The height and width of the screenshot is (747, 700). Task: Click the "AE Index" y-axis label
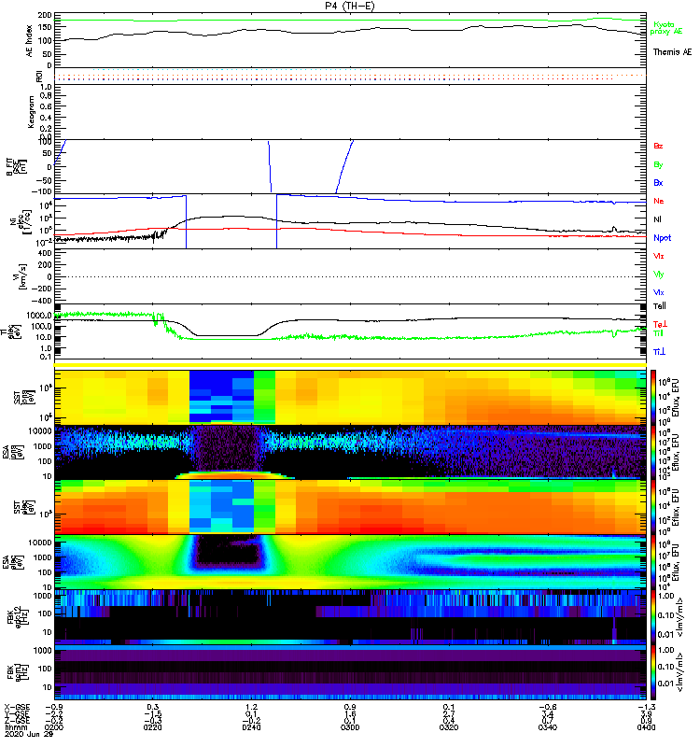click(30, 41)
